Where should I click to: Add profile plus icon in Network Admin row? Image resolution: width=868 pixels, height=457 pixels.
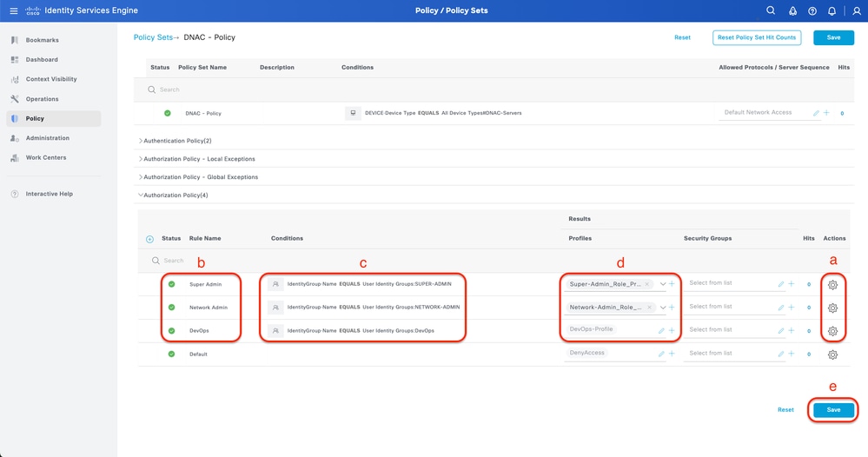pyautogui.click(x=672, y=307)
